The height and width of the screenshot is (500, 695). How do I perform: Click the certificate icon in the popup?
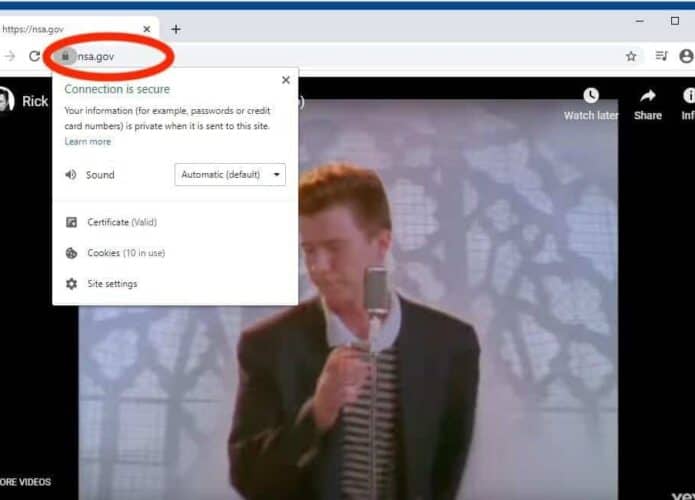[71, 222]
